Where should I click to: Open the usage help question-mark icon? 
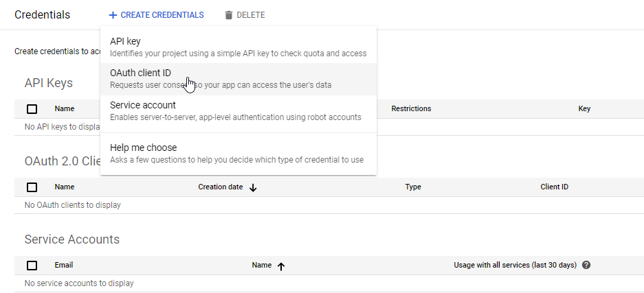pyautogui.click(x=586, y=265)
